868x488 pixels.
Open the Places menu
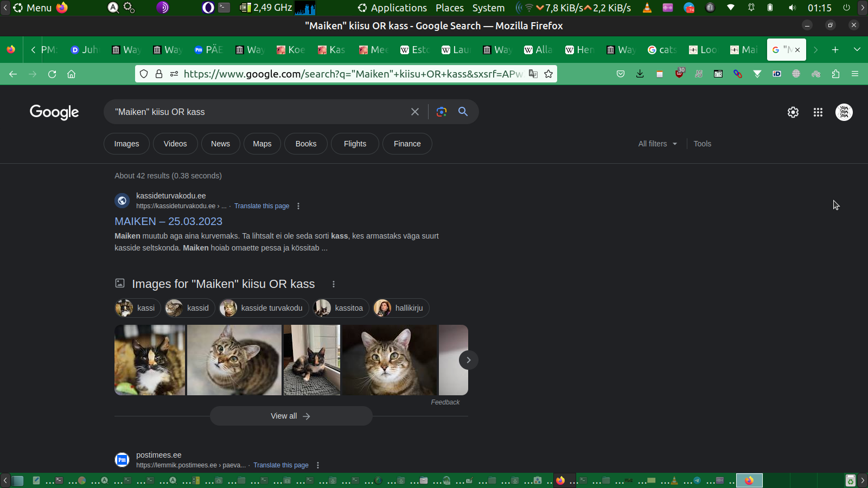coord(450,8)
